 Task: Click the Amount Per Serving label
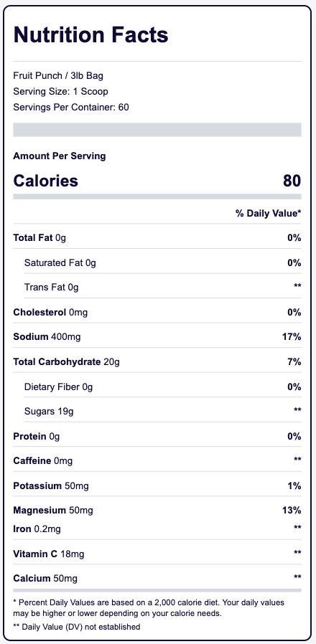(59, 156)
